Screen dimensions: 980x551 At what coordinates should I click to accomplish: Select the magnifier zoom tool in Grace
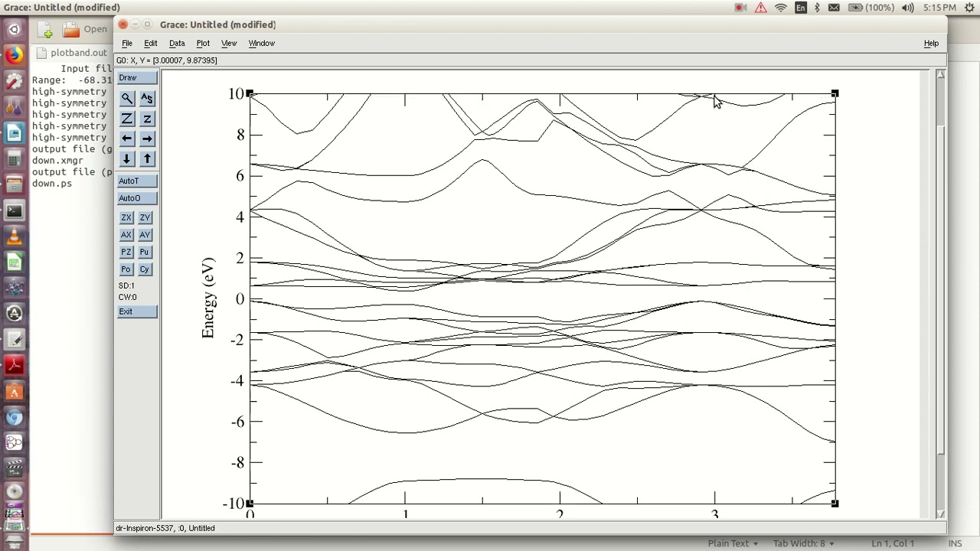(127, 99)
